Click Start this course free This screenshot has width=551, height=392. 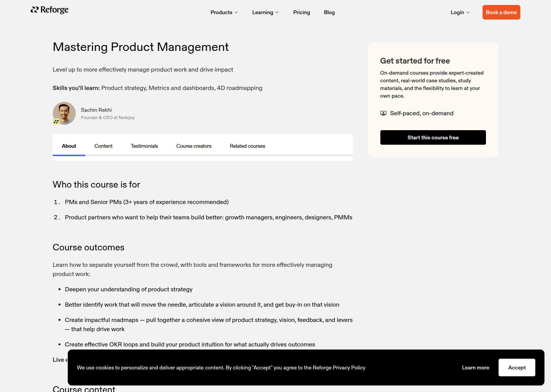tap(433, 137)
